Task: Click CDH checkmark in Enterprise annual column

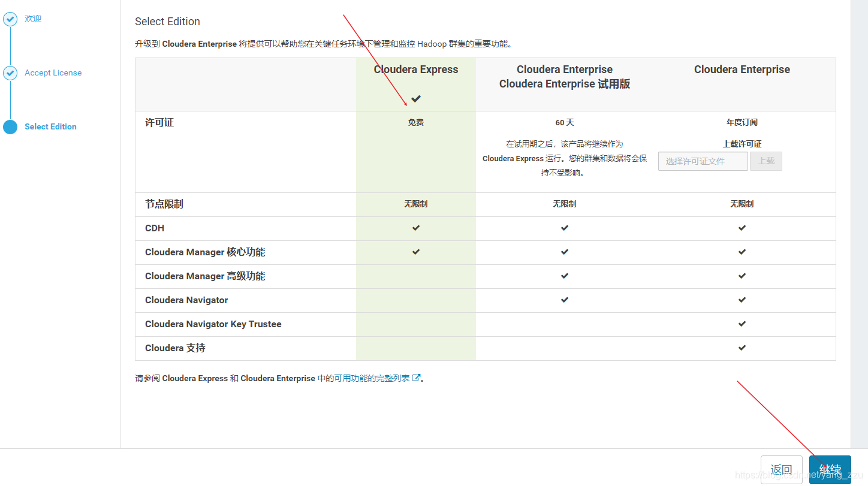Action: click(x=742, y=228)
